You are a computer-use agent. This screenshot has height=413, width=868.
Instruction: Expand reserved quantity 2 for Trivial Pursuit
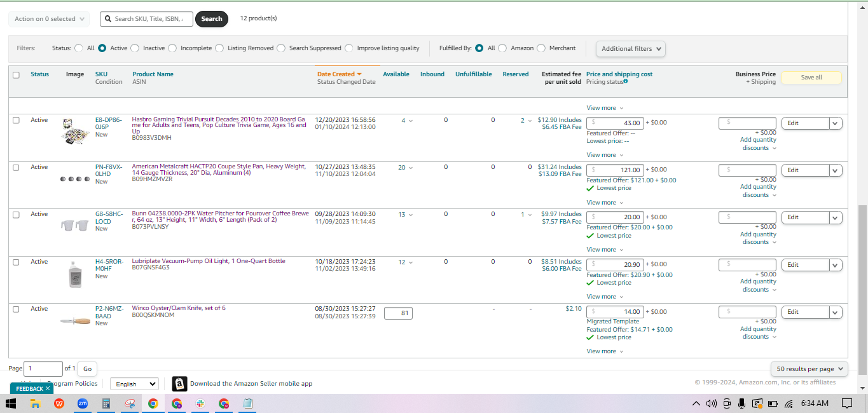[x=527, y=121]
